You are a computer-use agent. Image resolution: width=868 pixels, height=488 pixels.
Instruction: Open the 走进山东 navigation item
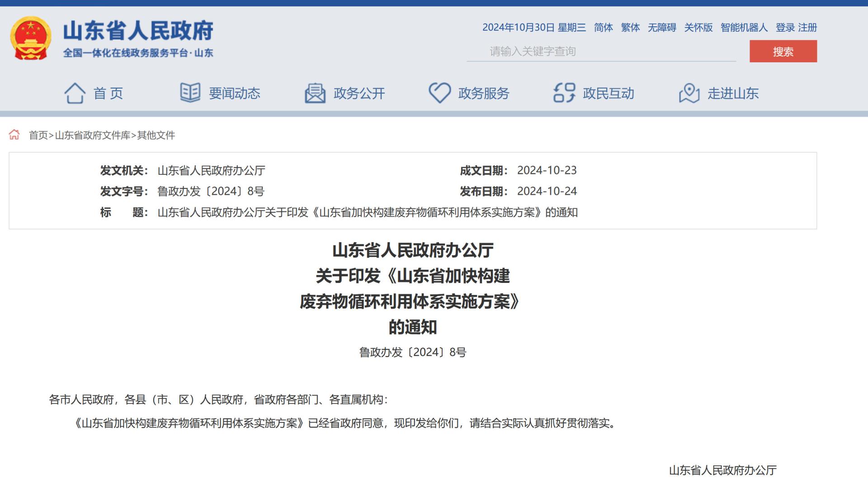coord(733,94)
